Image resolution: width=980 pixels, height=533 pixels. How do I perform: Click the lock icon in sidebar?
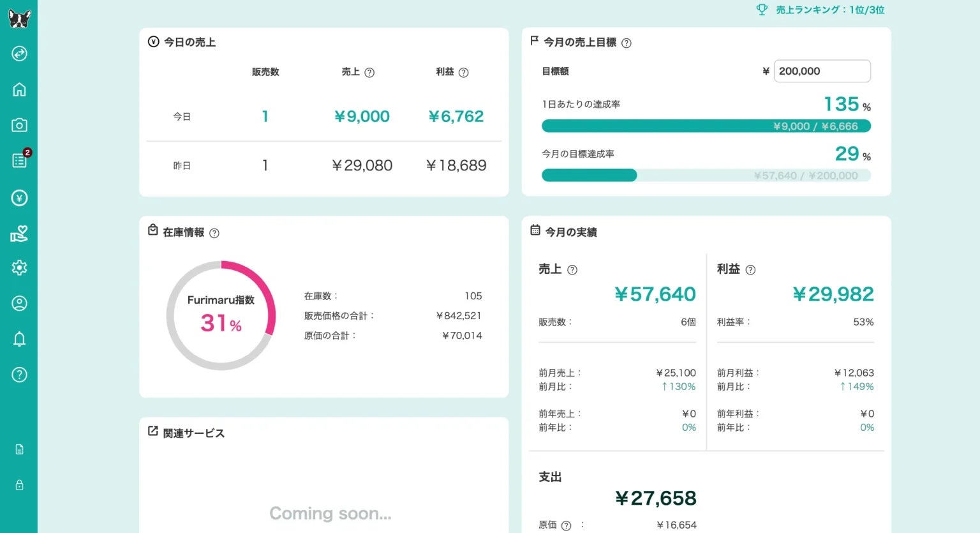[19, 485]
